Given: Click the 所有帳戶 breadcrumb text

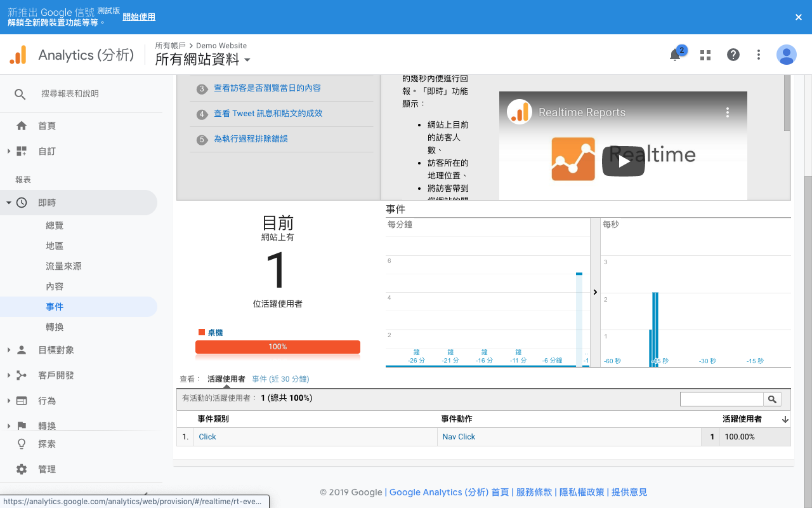Looking at the screenshot, I should coord(171,46).
